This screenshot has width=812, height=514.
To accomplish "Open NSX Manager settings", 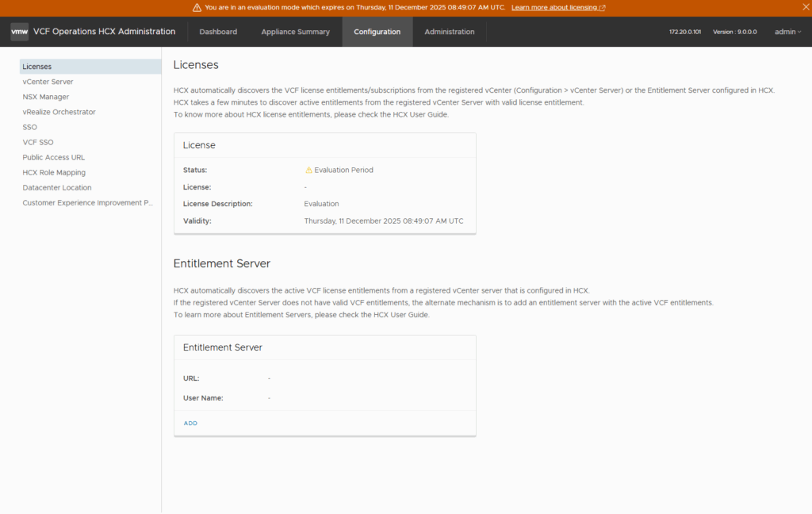I will (x=46, y=97).
